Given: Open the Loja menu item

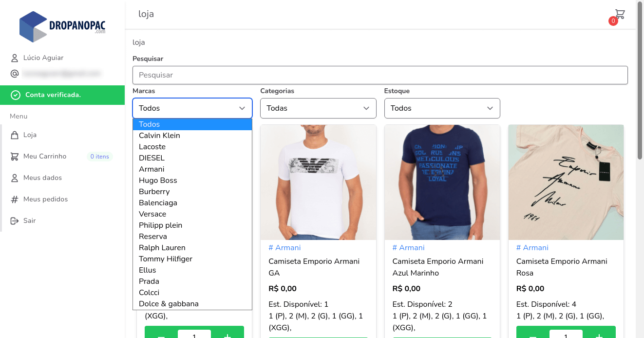Looking at the screenshot, I should (30, 135).
